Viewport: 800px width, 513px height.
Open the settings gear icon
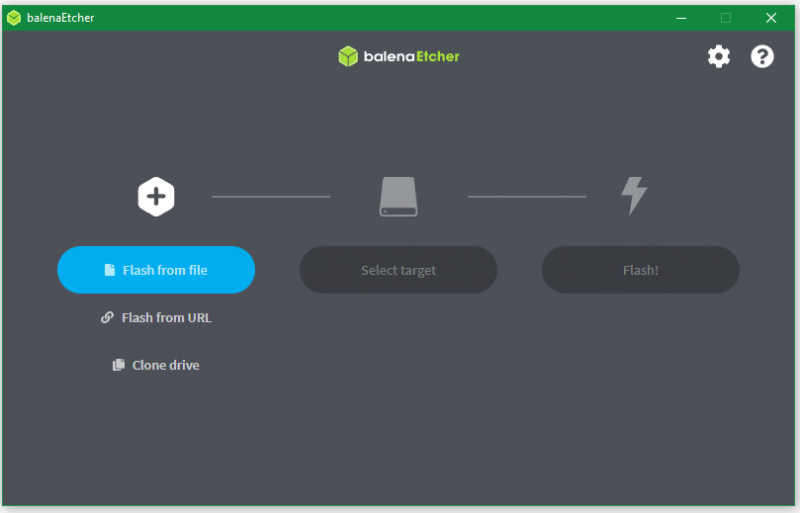tap(718, 56)
